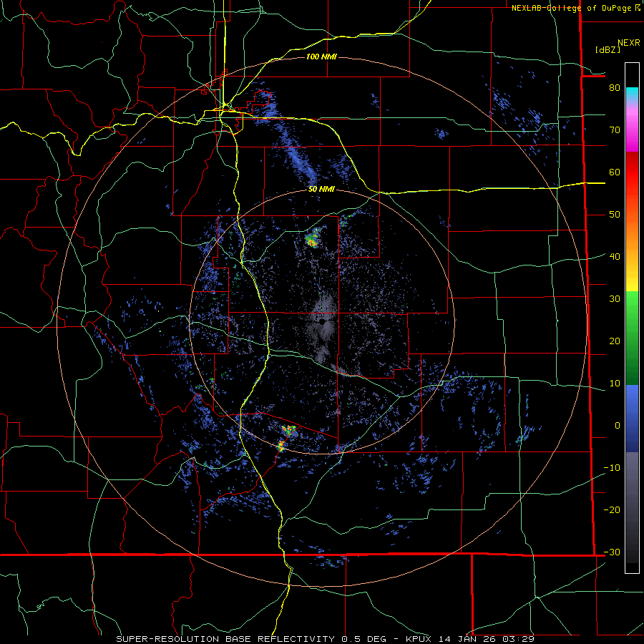Select the 20 value on dBZ scale

pyautogui.click(x=615, y=341)
